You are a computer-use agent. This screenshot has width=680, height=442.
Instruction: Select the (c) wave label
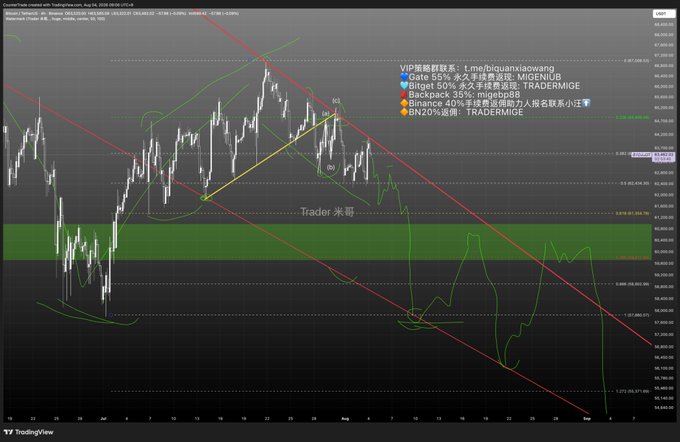[x=336, y=101]
